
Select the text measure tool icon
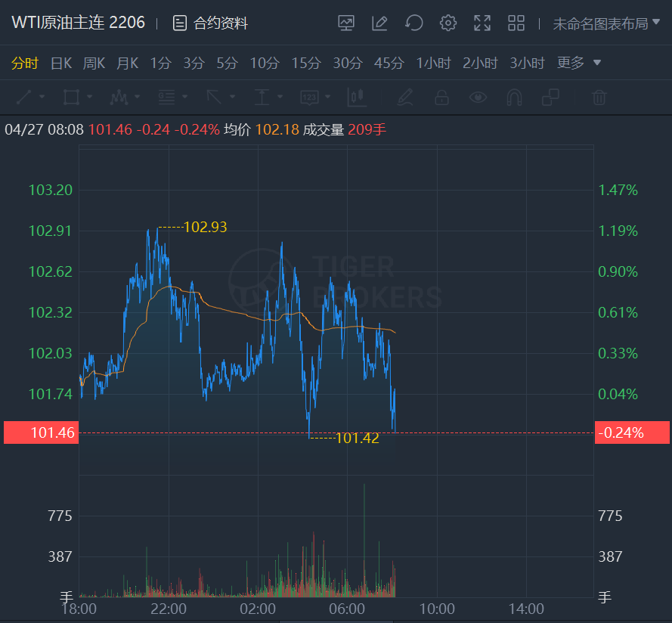pyautogui.click(x=262, y=98)
